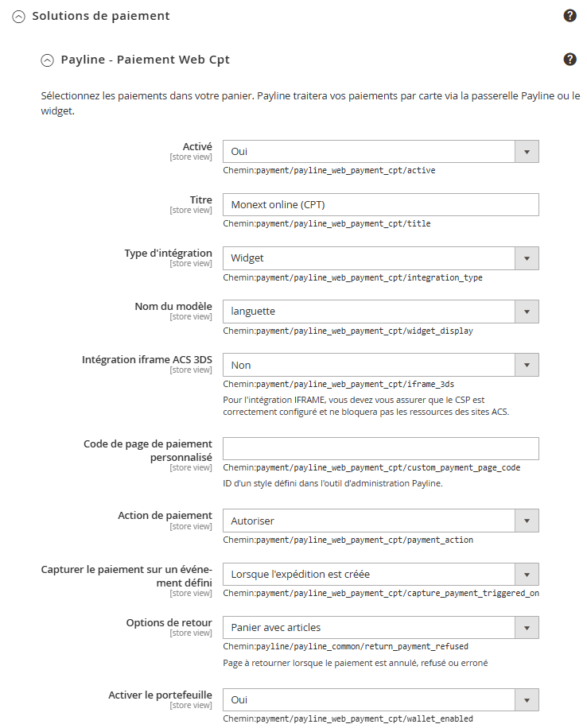Click the Solutions de paiement heading
The image size is (587, 728).
[101, 16]
